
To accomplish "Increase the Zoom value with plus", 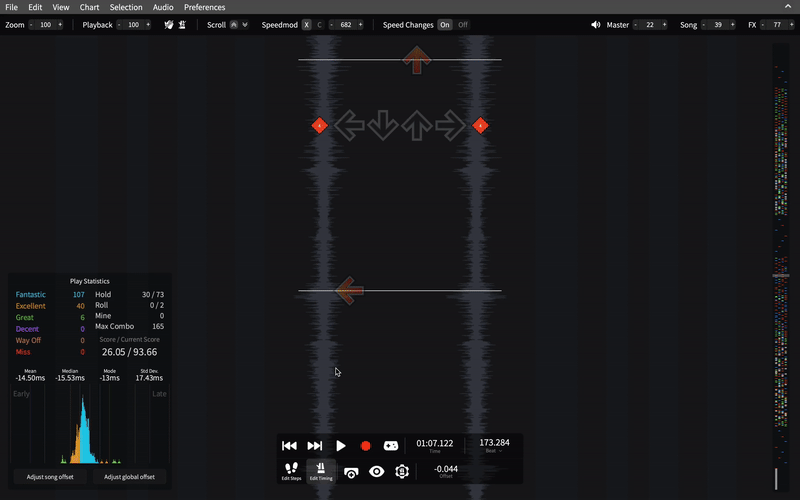I will click(x=60, y=24).
